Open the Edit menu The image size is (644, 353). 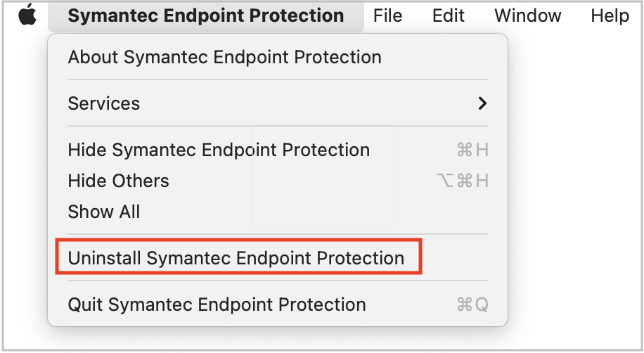click(x=448, y=15)
